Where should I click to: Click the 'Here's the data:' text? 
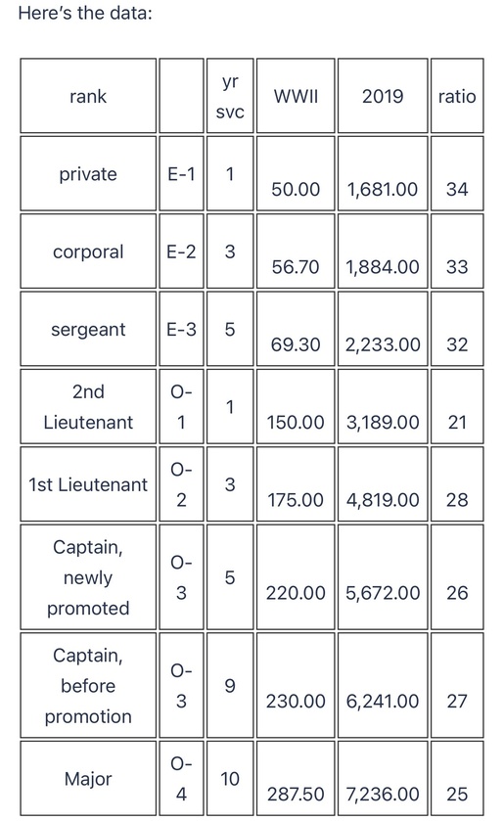85,13
